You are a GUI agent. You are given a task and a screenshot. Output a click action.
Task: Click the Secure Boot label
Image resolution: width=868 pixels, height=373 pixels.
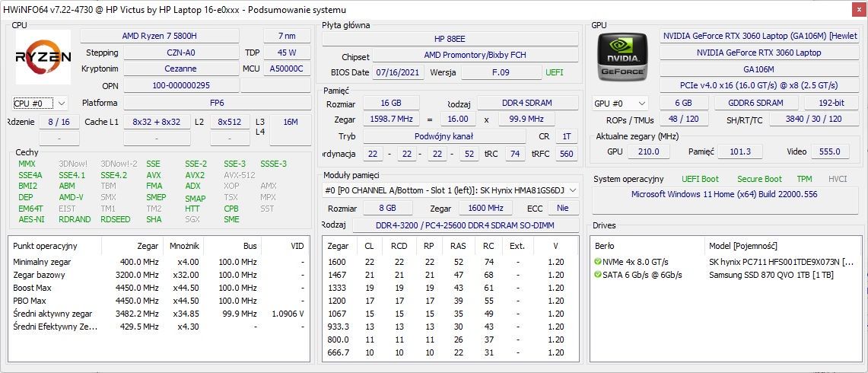[x=759, y=179]
